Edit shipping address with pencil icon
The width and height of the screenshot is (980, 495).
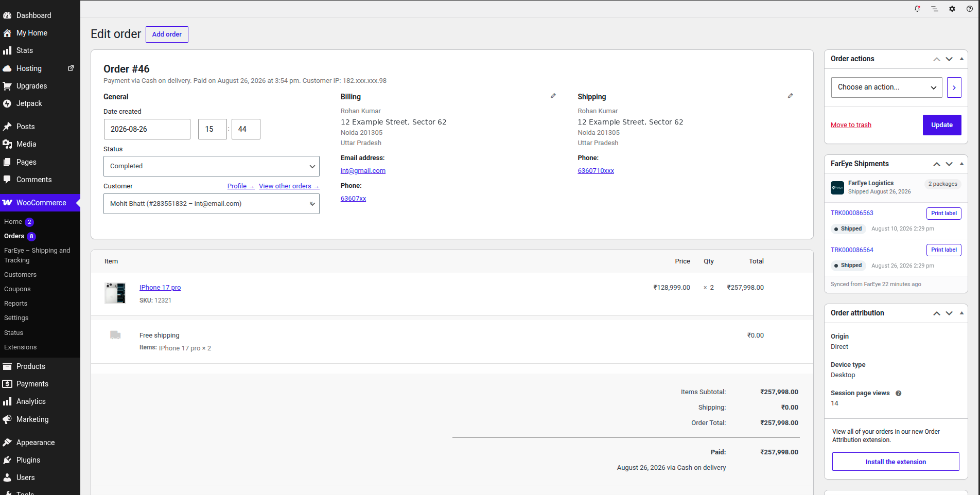[791, 96]
